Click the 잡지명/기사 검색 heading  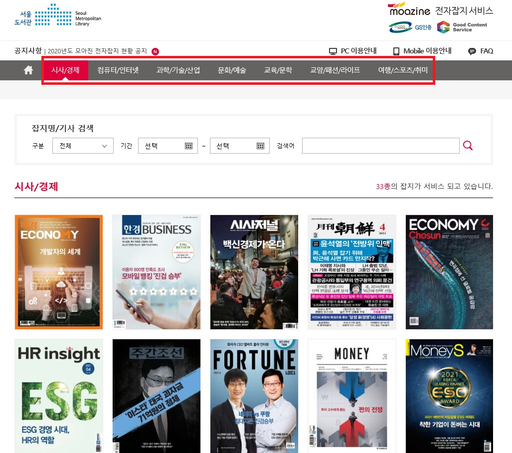63,128
